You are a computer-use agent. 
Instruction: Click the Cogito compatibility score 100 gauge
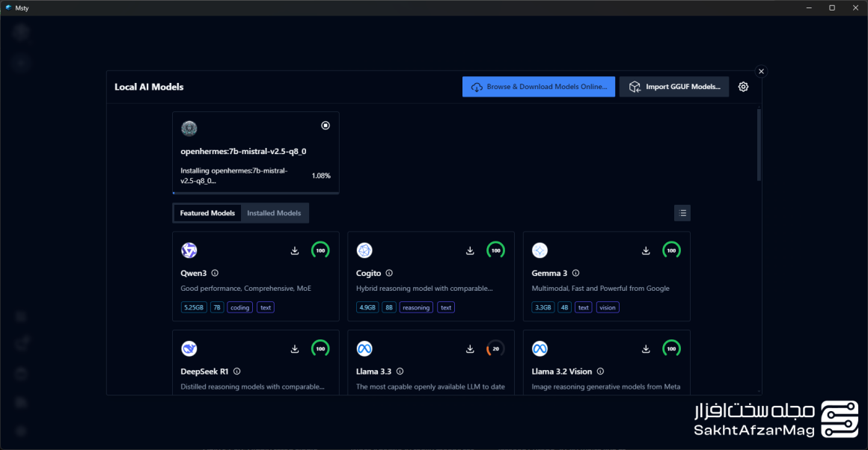496,250
